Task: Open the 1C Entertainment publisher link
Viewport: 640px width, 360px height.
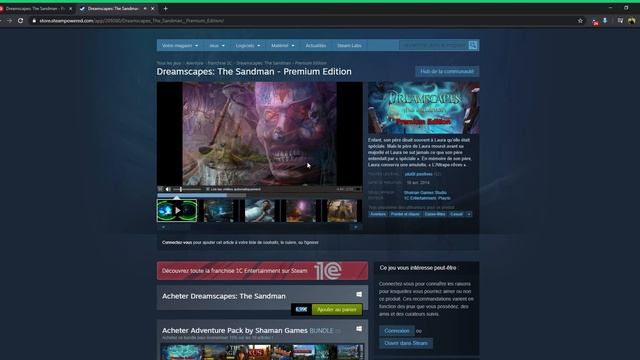Action: pos(420,198)
